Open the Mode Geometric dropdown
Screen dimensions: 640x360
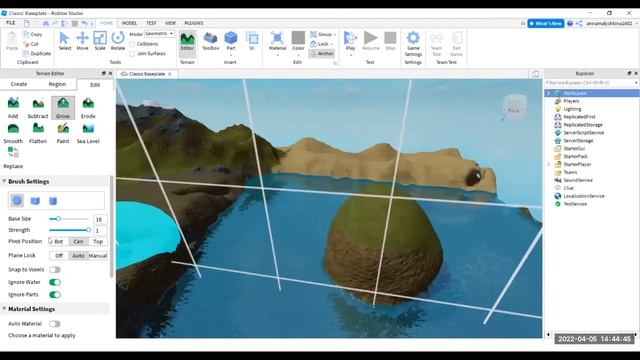[x=159, y=34]
